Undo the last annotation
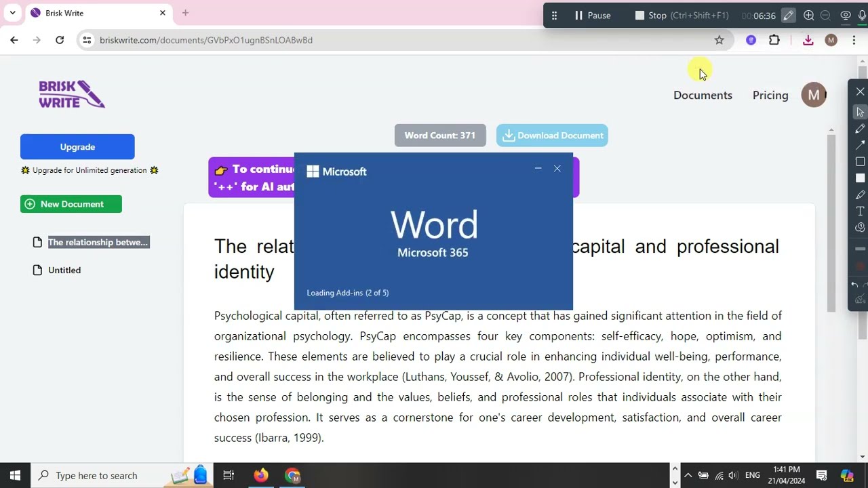The height and width of the screenshot is (488, 868). click(855, 285)
